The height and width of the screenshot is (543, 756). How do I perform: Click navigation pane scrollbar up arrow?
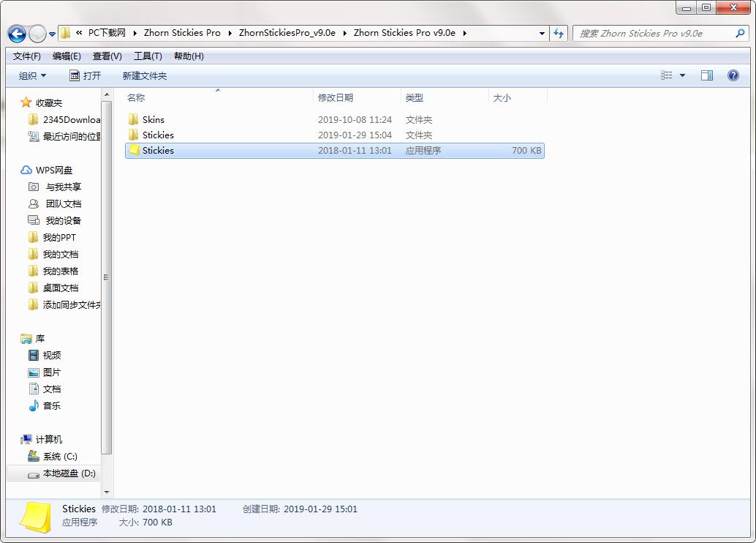point(107,94)
